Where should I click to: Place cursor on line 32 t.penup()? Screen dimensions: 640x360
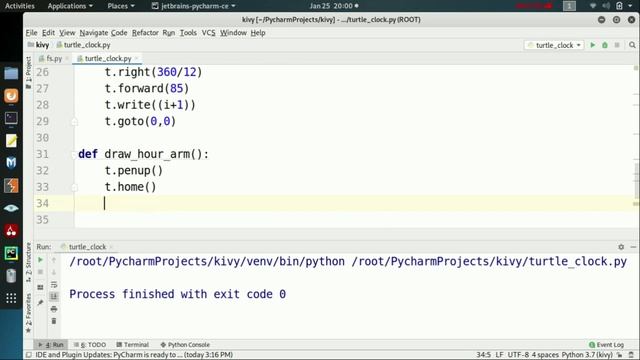(133, 171)
